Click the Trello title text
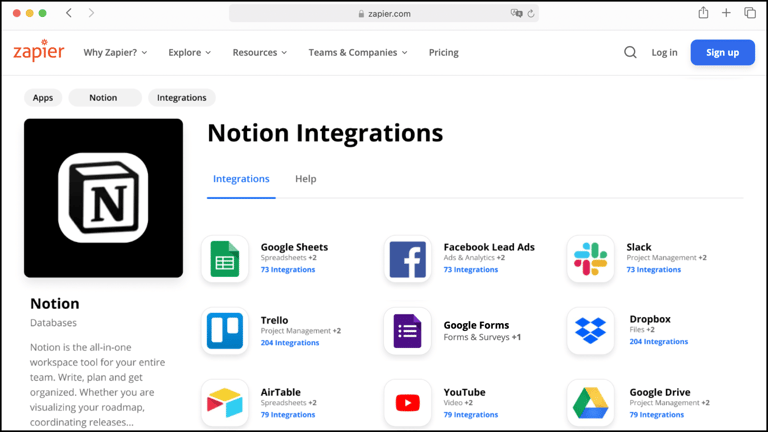This screenshot has width=768, height=432. coord(274,320)
